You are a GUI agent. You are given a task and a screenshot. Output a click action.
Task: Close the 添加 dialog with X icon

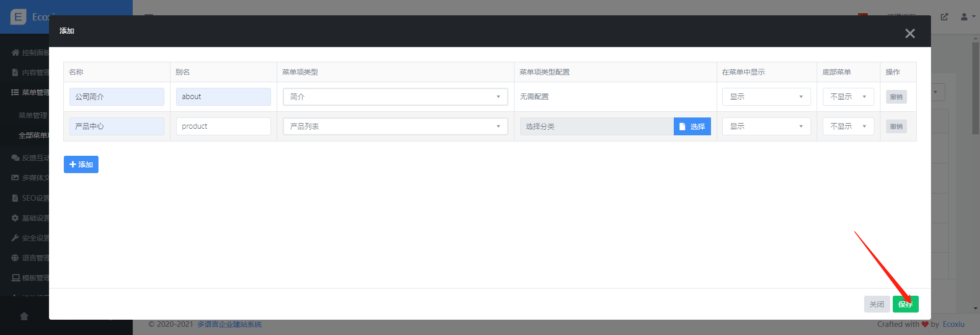pos(910,34)
